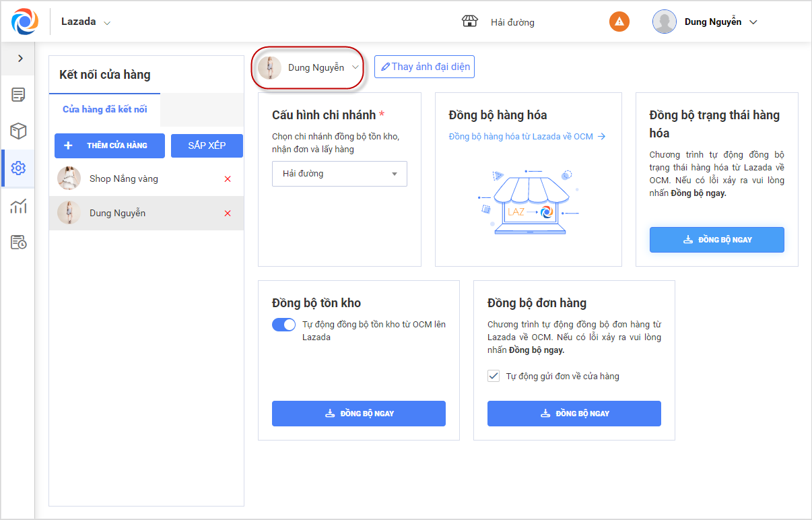
Task: Uncheck Tự động gửi đơn về cửa hàng
Action: [494, 377]
